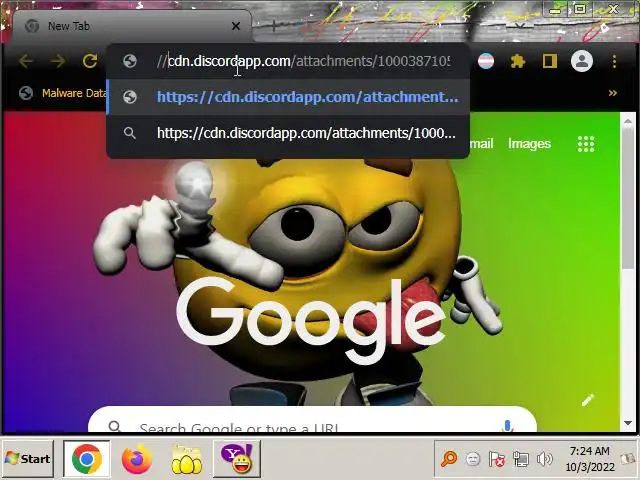This screenshot has height=480, width=640.
Task: Click the Action Center flag tray icon
Action: tap(497, 459)
